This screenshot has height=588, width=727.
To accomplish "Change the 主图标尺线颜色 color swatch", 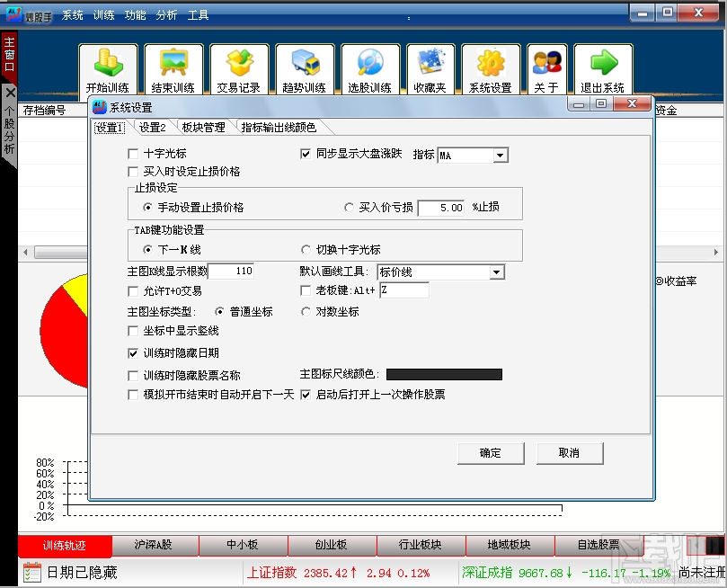I will pos(443,375).
